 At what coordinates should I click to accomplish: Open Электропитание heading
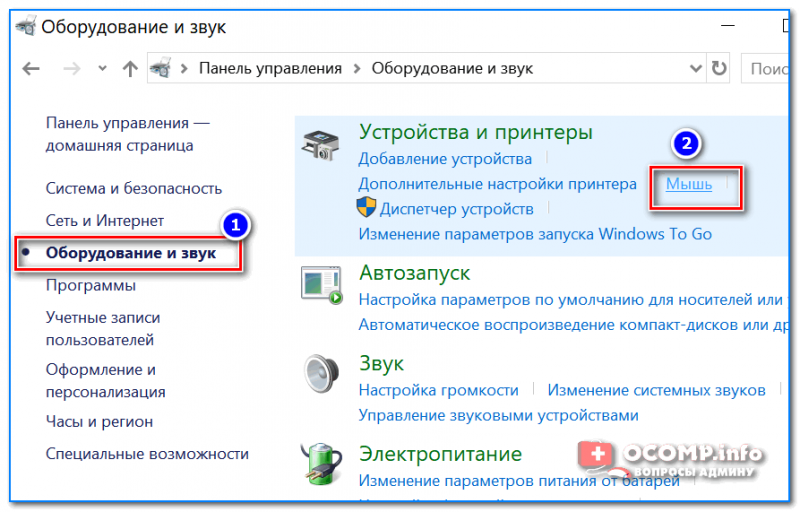[440, 454]
